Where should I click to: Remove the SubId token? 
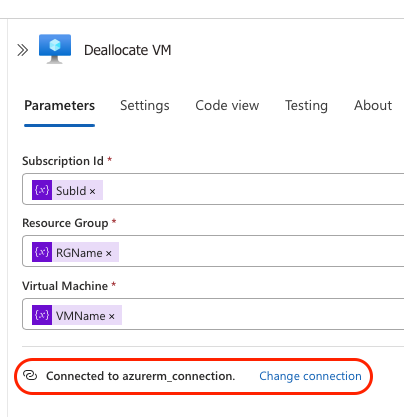(92, 191)
